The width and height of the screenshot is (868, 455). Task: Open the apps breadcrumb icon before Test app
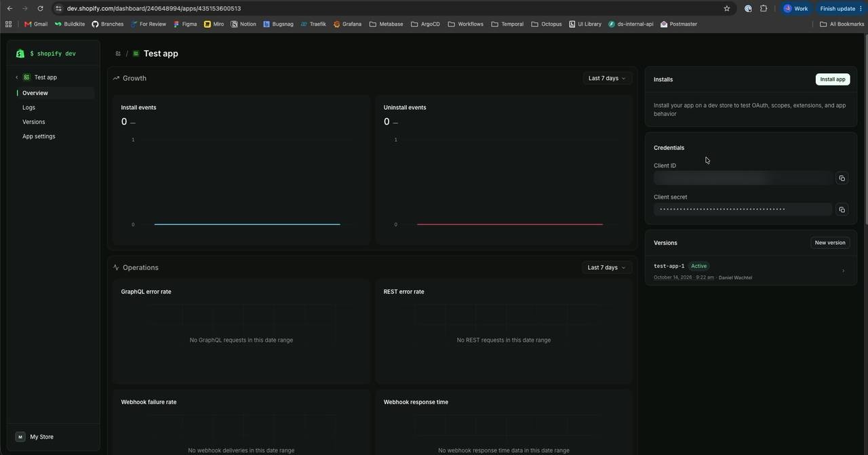pos(118,54)
